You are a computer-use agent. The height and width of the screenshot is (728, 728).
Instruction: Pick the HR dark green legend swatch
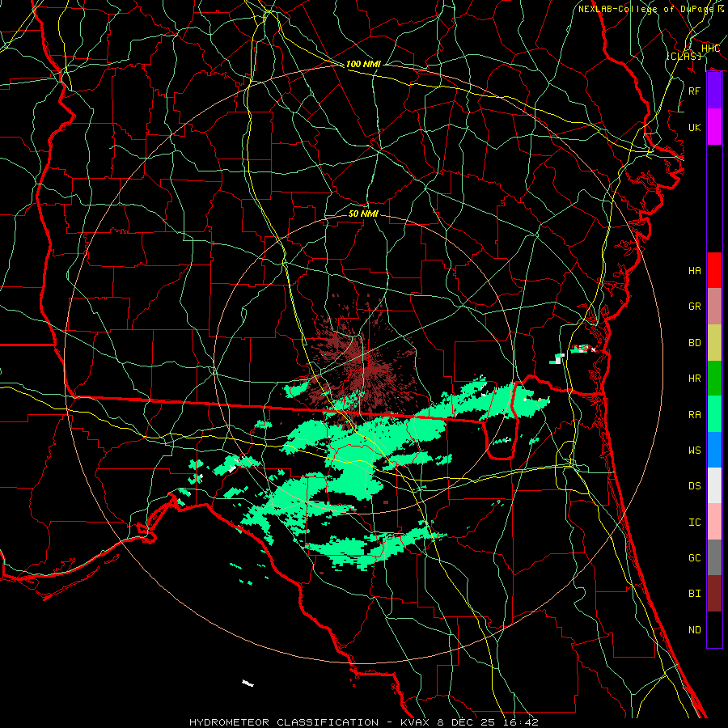click(x=714, y=379)
